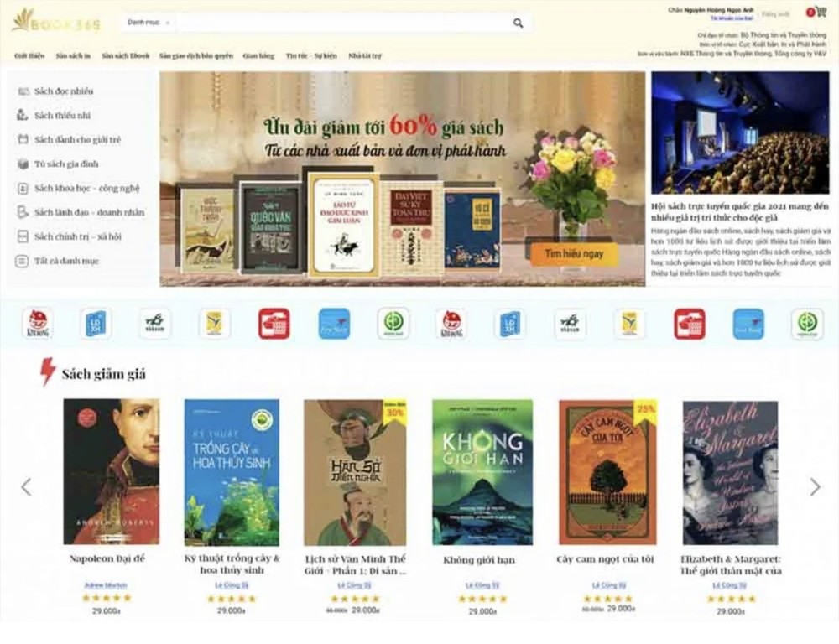The width and height of the screenshot is (839, 644).
Task: Open the Tủ sách gia đình category icon
Action: tap(23, 164)
